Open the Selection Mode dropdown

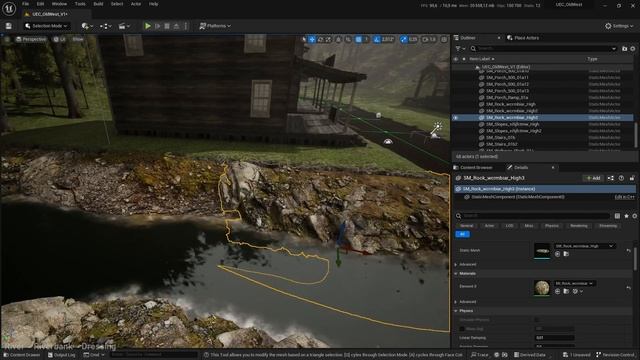pos(46,26)
